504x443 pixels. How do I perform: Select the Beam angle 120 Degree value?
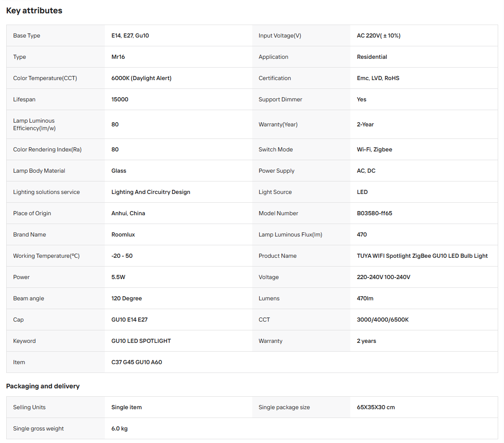pos(127,298)
